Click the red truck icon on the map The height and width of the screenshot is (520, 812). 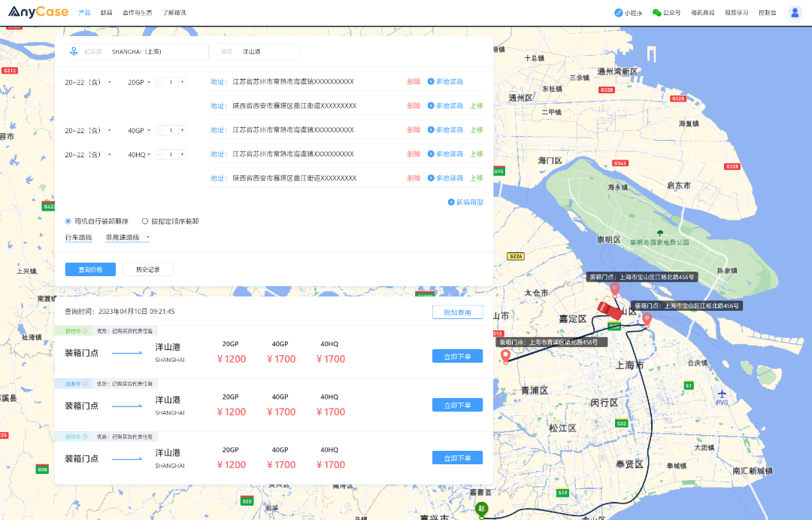click(610, 311)
